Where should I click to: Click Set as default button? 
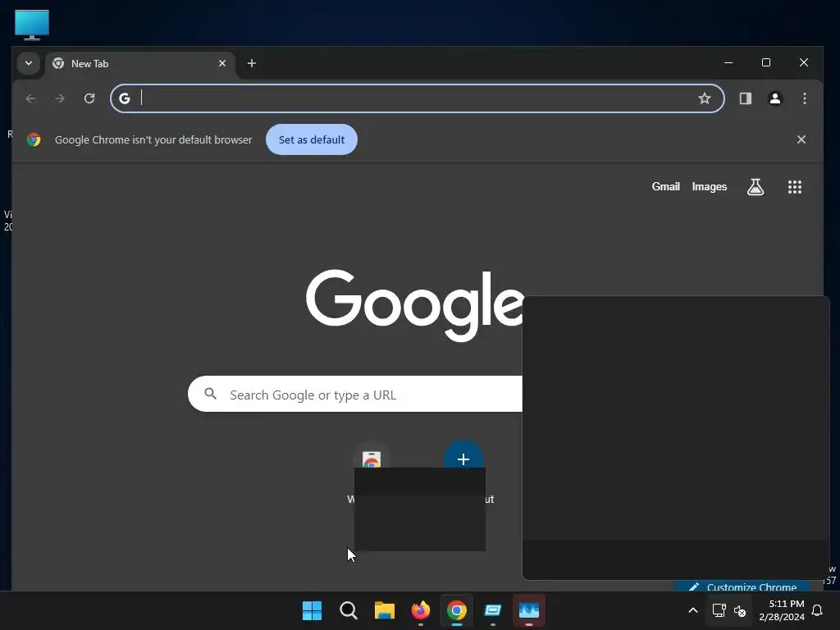pos(311,139)
